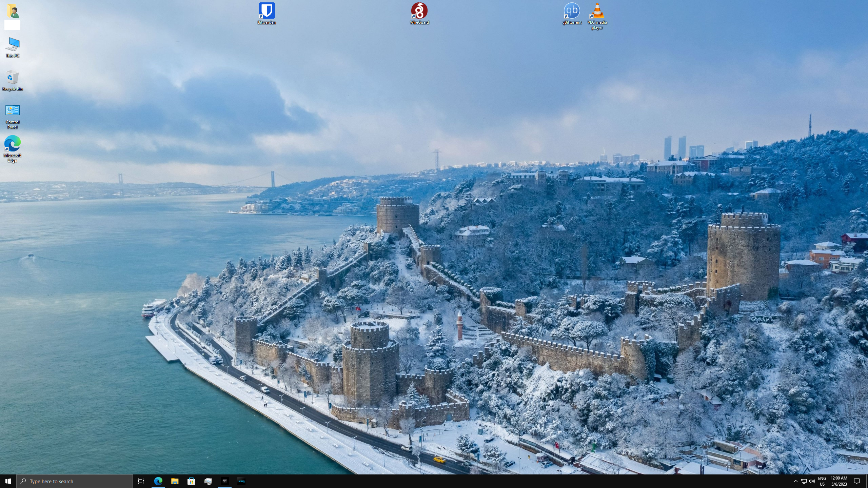
Task: Open the Windows Start menu
Action: tap(8, 481)
